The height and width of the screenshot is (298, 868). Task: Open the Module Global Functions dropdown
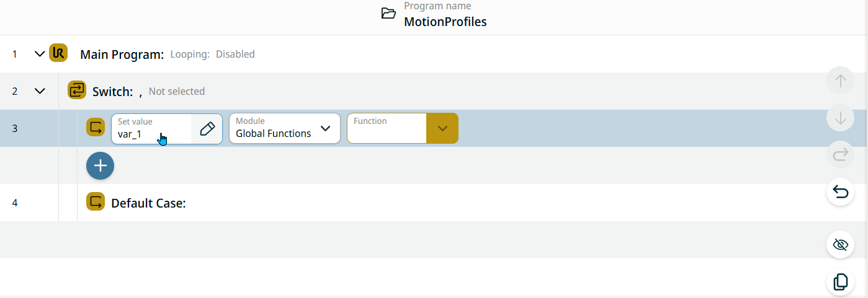coord(285,128)
